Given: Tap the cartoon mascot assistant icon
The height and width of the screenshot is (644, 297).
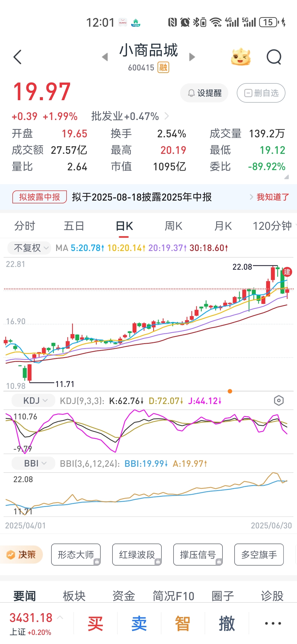Looking at the screenshot, I should tap(241, 57).
